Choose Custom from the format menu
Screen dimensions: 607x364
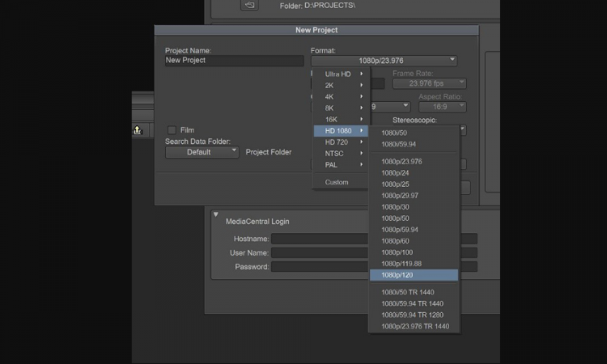pos(337,182)
